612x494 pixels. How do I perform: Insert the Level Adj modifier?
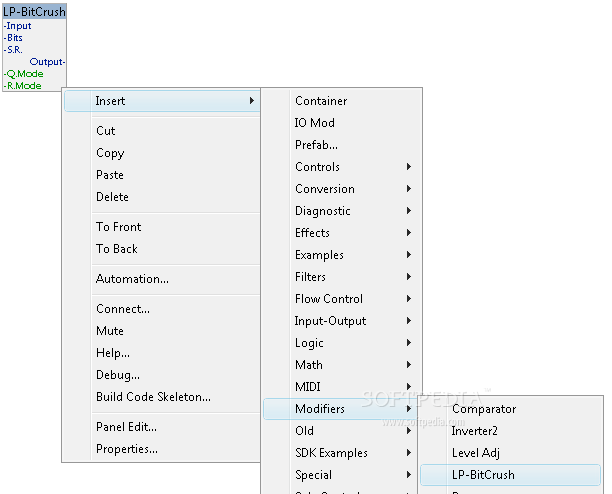510,453
